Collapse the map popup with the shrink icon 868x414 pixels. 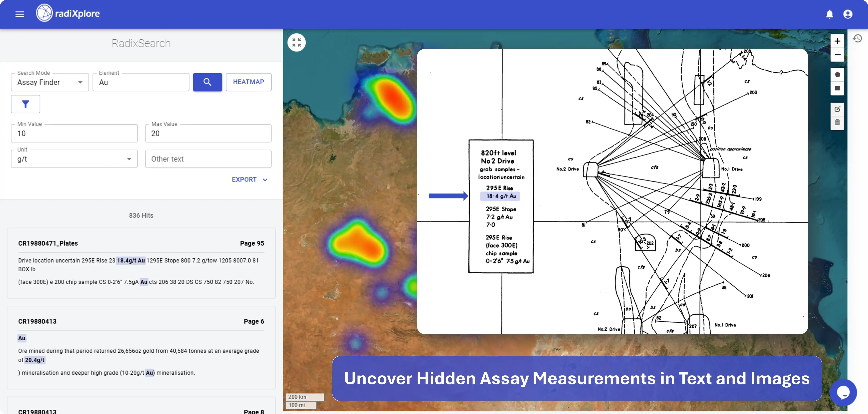point(296,42)
